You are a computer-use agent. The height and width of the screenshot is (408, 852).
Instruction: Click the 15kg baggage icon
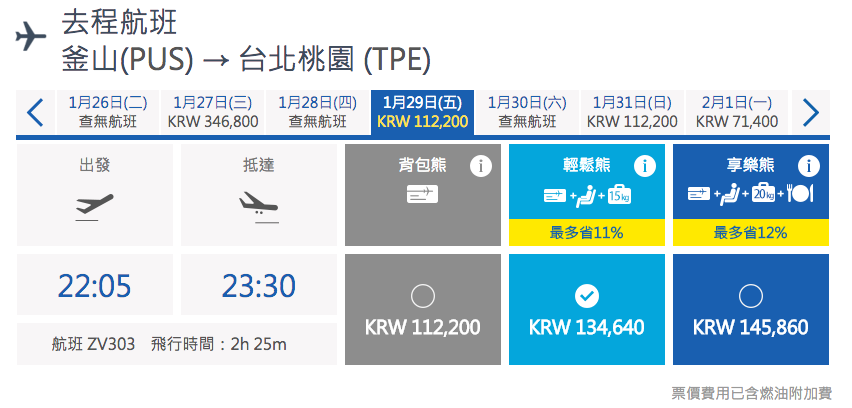[x=619, y=194]
